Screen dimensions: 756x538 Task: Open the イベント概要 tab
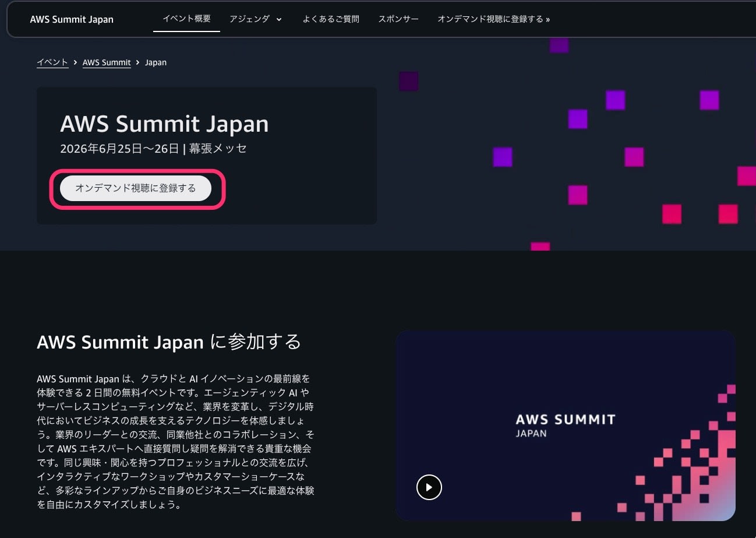(x=186, y=19)
